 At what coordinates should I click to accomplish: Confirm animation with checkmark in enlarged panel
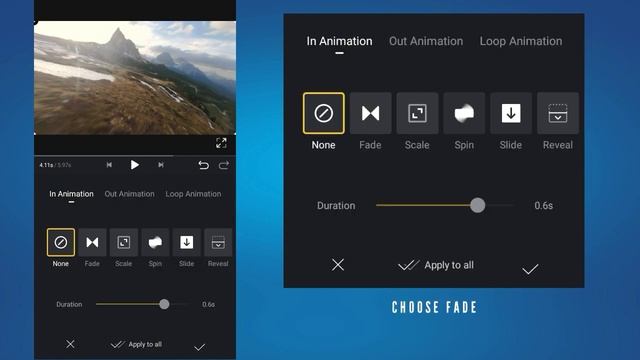click(x=530, y=269)
